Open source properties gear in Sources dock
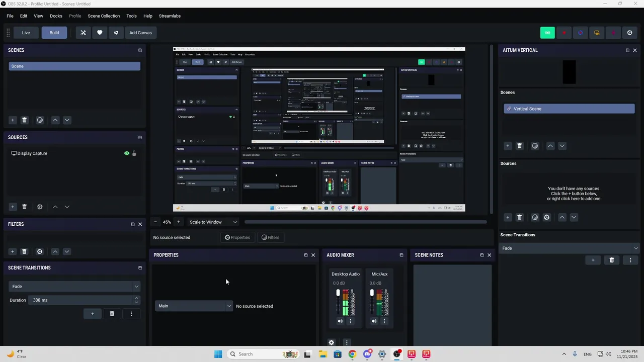 click(x=40, y=207)
